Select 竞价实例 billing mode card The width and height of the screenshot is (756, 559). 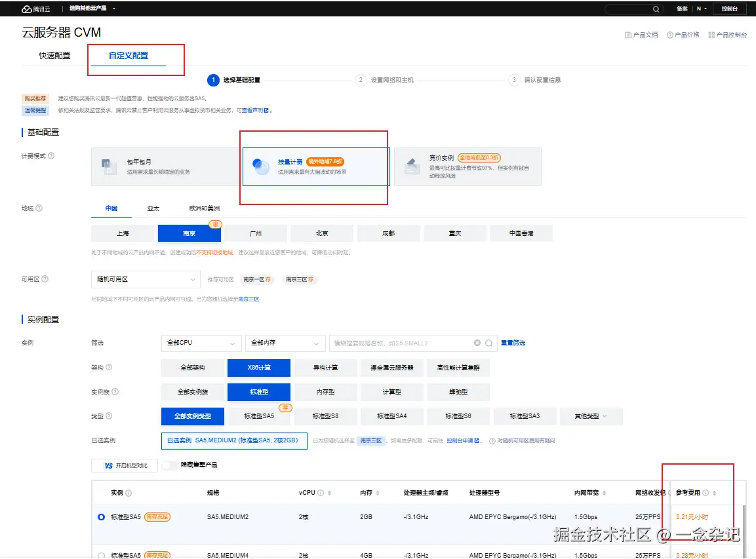click(468, 166)
